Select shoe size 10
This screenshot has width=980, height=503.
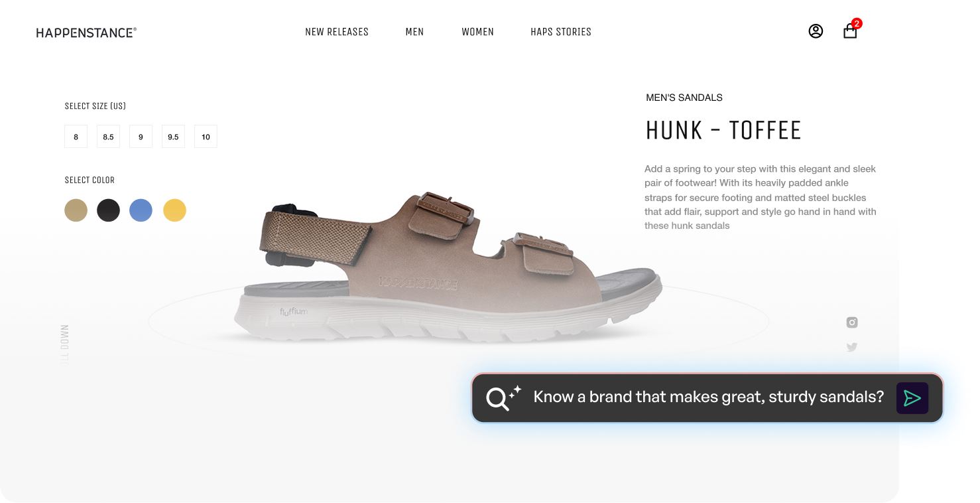click(x=206, y=137)
